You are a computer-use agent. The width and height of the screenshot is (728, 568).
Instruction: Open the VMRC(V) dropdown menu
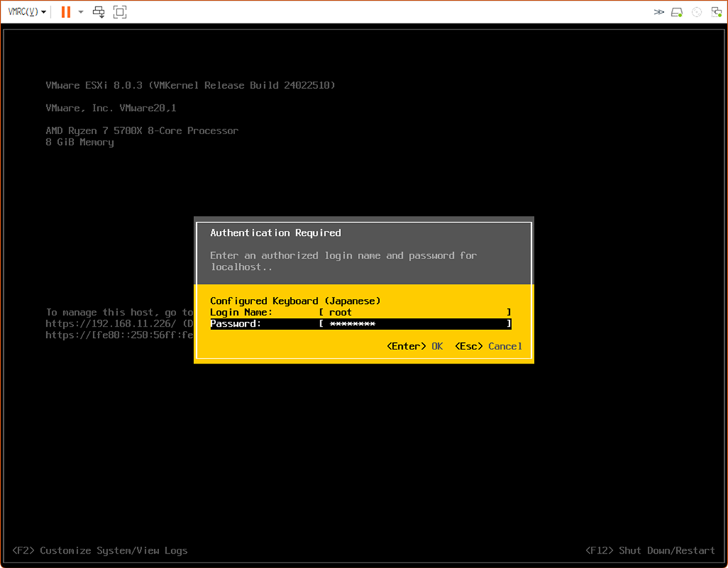tap(27, 11)
